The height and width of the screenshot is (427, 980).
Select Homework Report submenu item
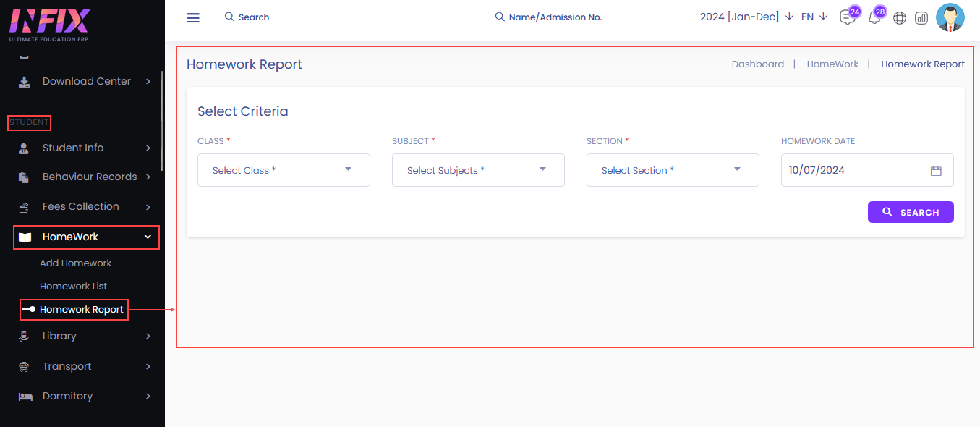click(82, 309)
